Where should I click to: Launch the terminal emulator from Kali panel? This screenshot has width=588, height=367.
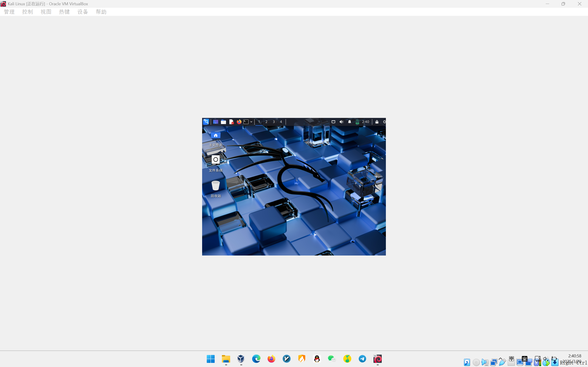pos(246,122)
